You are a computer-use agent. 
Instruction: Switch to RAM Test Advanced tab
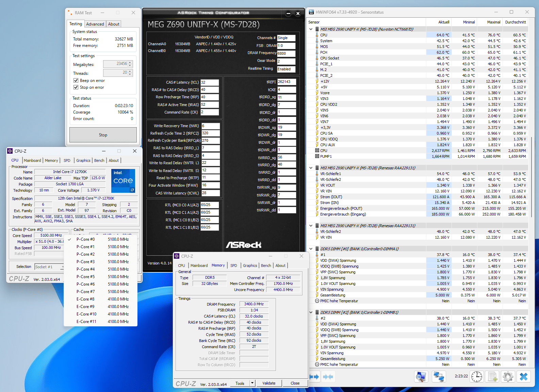coord(95,24)
